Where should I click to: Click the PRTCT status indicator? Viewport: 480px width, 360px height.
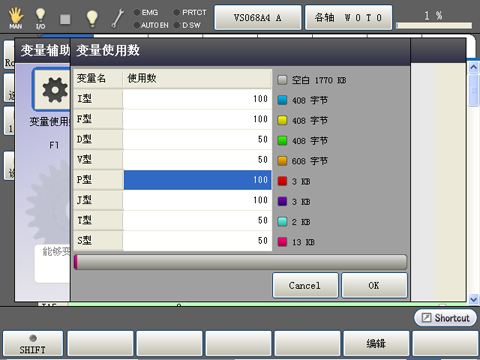pos(190,13)
